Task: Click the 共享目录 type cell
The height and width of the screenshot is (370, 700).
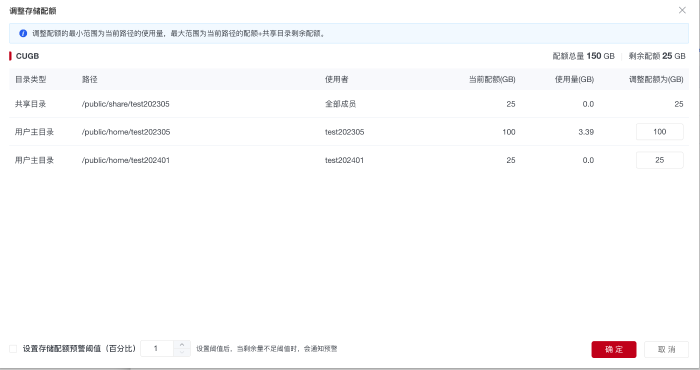Action: coord(30,104)
